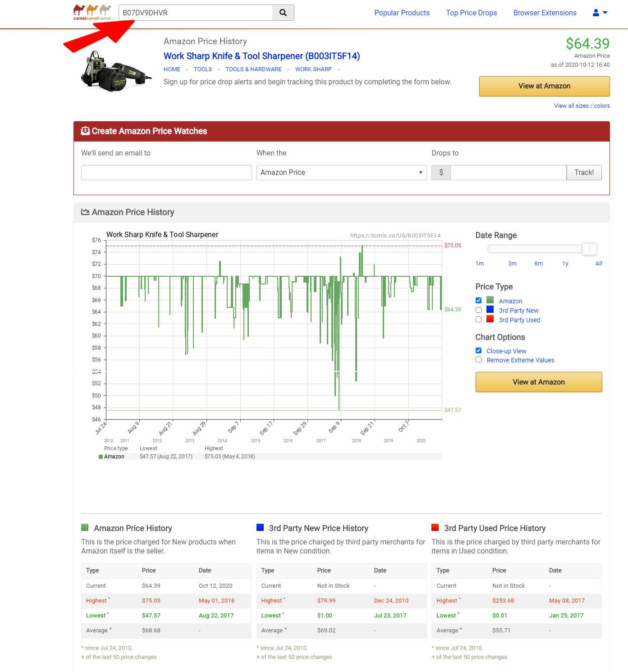Click the Amazon lowest date Aug 22, 2017
This screenshot has height=672, width=628.
pyautogui.click(x=216, y=616)
